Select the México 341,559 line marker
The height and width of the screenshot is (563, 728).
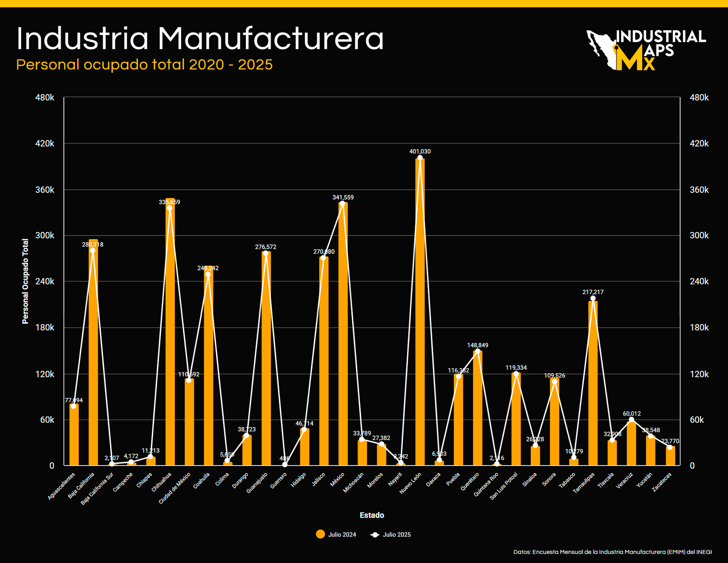pos(342,203)
